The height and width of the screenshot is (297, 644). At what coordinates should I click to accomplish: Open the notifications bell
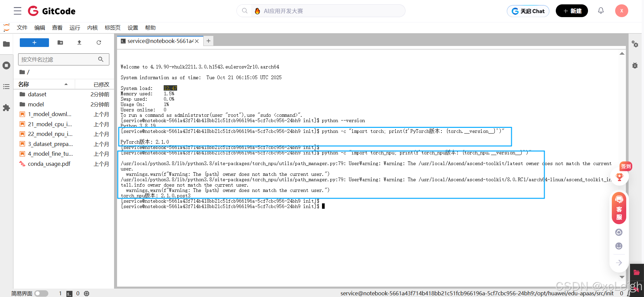coord(601,11)
